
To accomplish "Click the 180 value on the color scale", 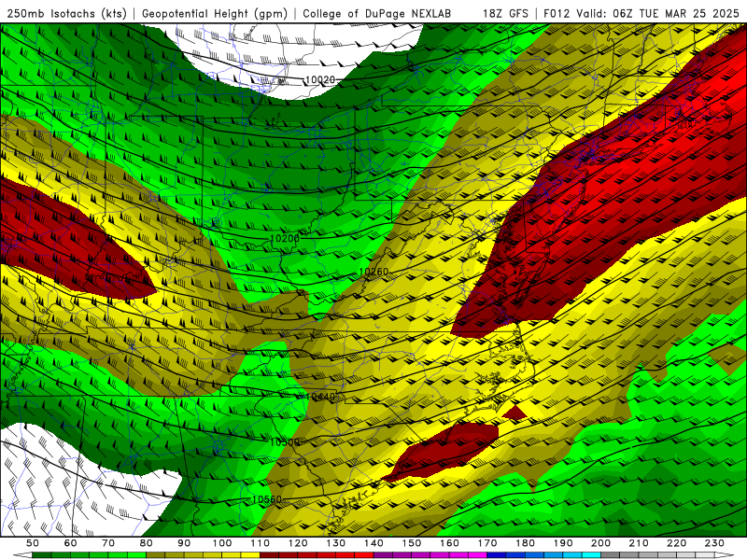I will pyautogui.click(x=525, y=543).
